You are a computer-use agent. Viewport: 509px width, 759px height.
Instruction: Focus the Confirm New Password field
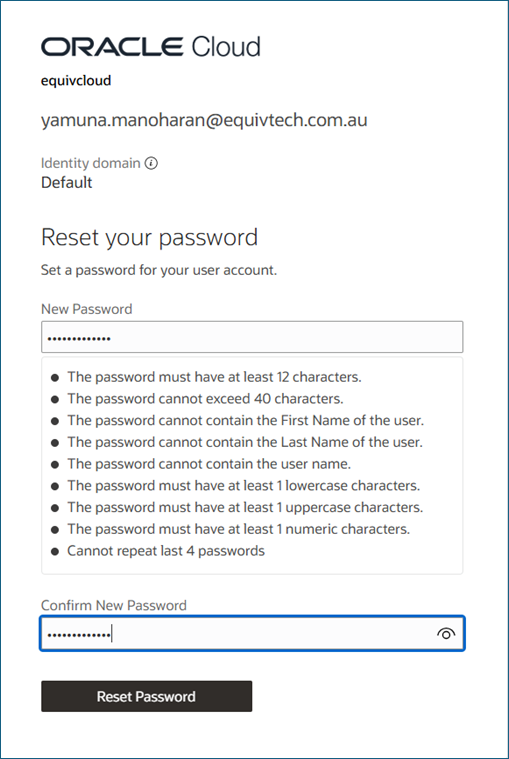point(252,633)
